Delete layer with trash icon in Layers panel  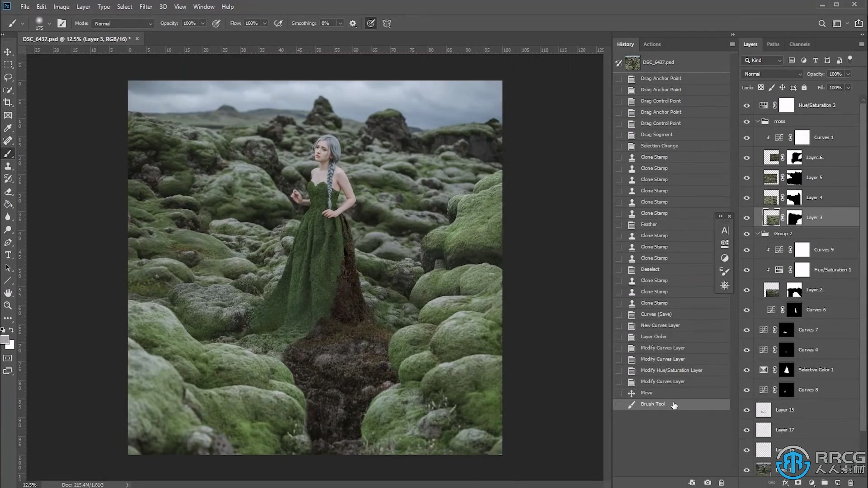tap(850, 483)
